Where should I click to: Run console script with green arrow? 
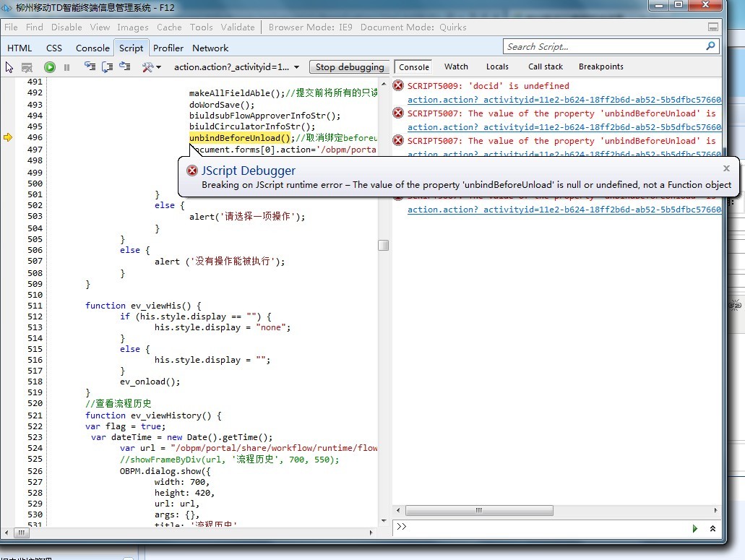click(695, 528)
